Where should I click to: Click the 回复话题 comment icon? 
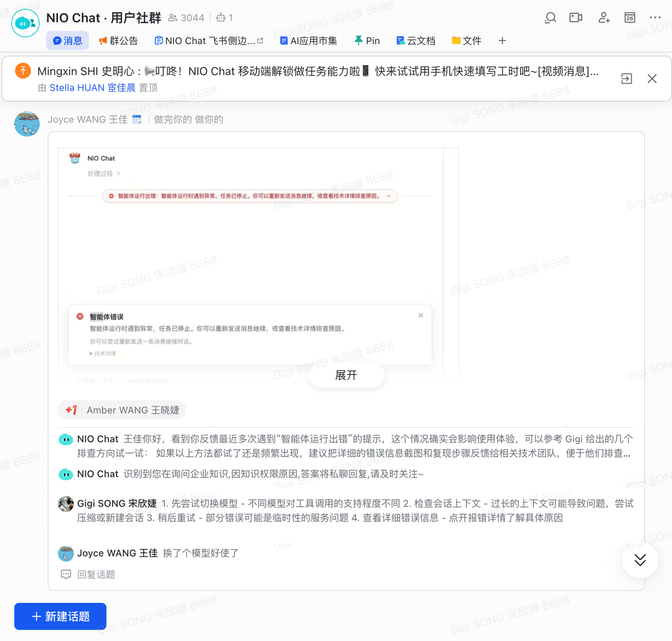tap(66, 575)
